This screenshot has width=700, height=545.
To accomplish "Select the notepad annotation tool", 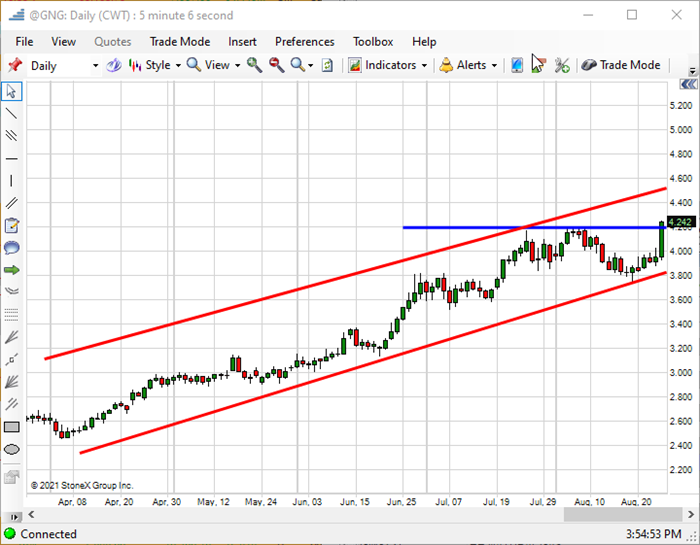I will 11,225.
